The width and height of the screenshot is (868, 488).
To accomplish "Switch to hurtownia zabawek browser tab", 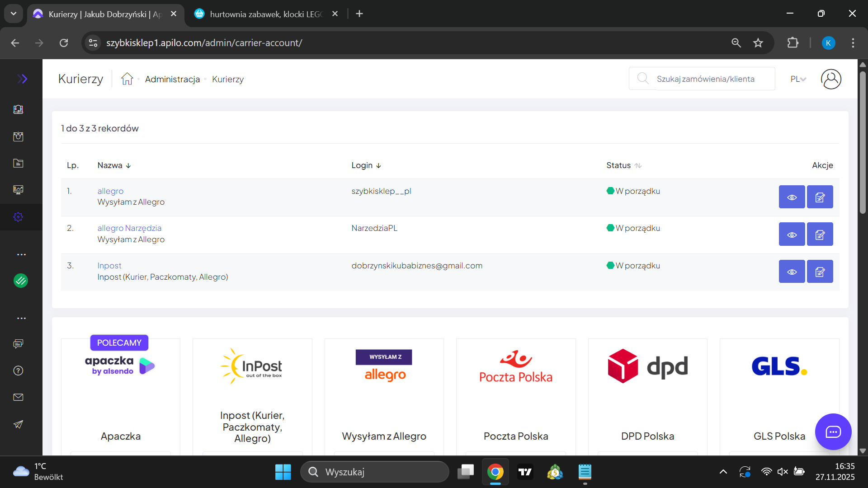I will (x=266, y=14).
